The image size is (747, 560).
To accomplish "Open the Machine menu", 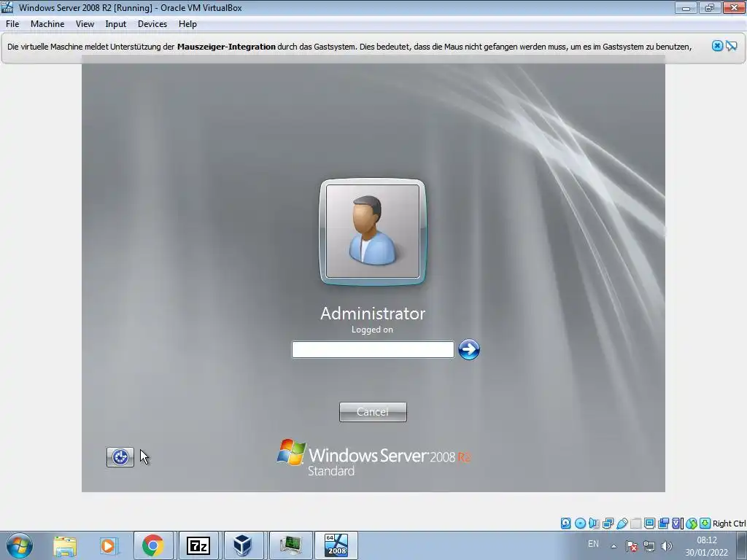I will point(47,24).
